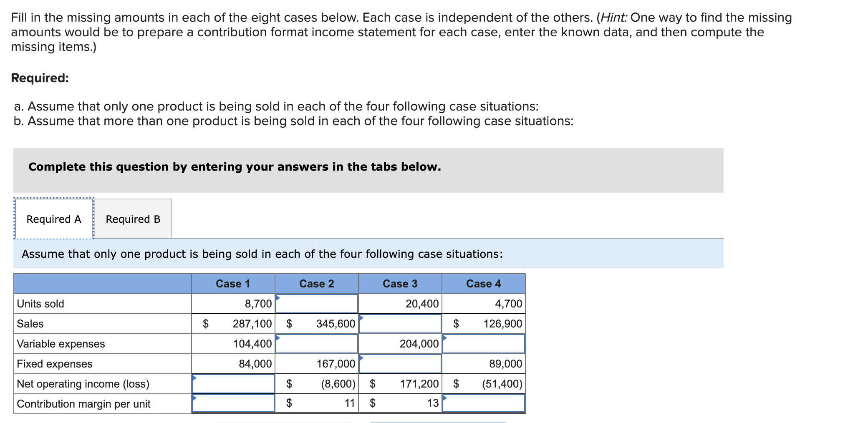Click the blue flag on Case 4 Contribution margin cell
Viewport: 868px width, 423px height.
445,398
